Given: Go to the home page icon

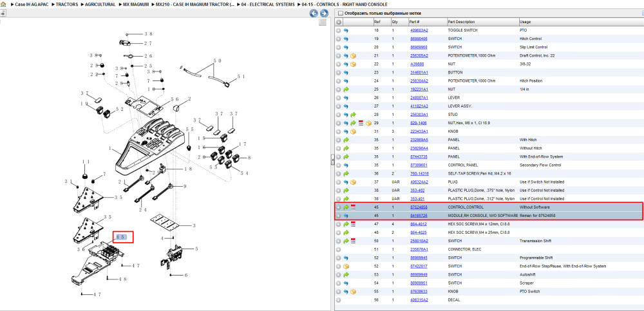Looking at the screenshot, I should (x=3, y=5).
